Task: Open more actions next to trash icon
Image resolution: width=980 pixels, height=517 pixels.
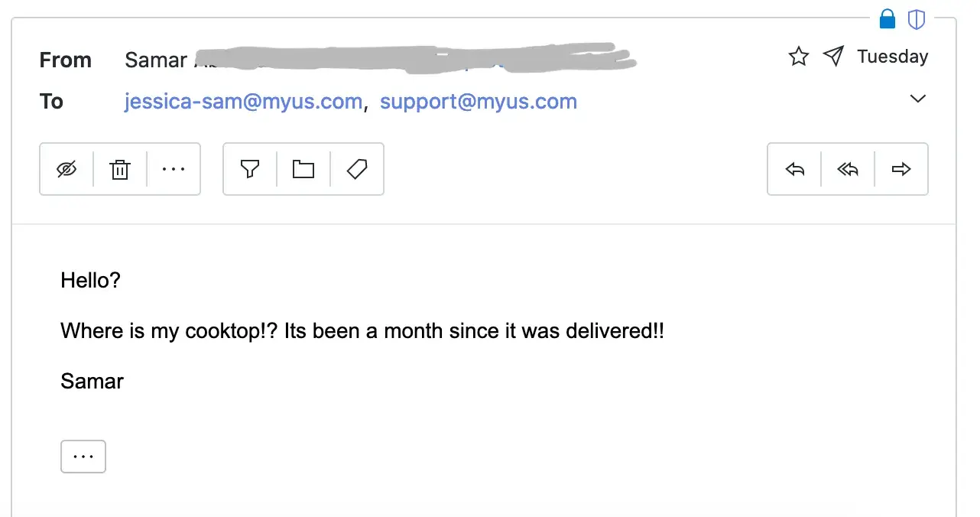Action: click(x=174, y=169)
